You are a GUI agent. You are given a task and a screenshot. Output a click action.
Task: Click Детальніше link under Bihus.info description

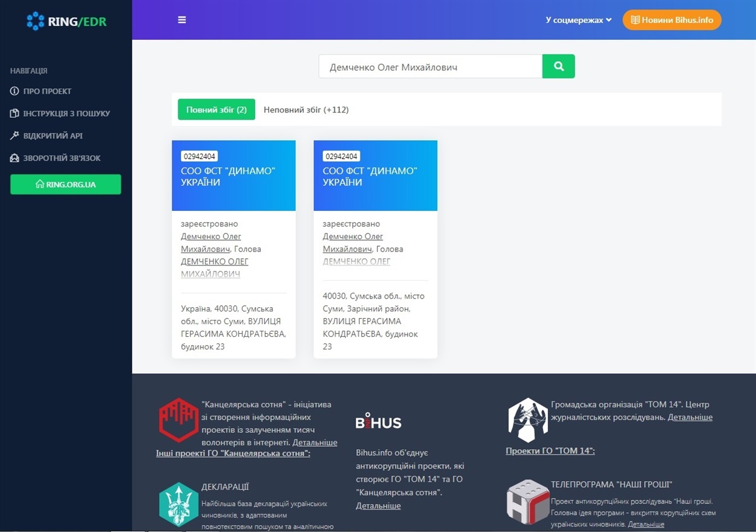pos(378,505)
